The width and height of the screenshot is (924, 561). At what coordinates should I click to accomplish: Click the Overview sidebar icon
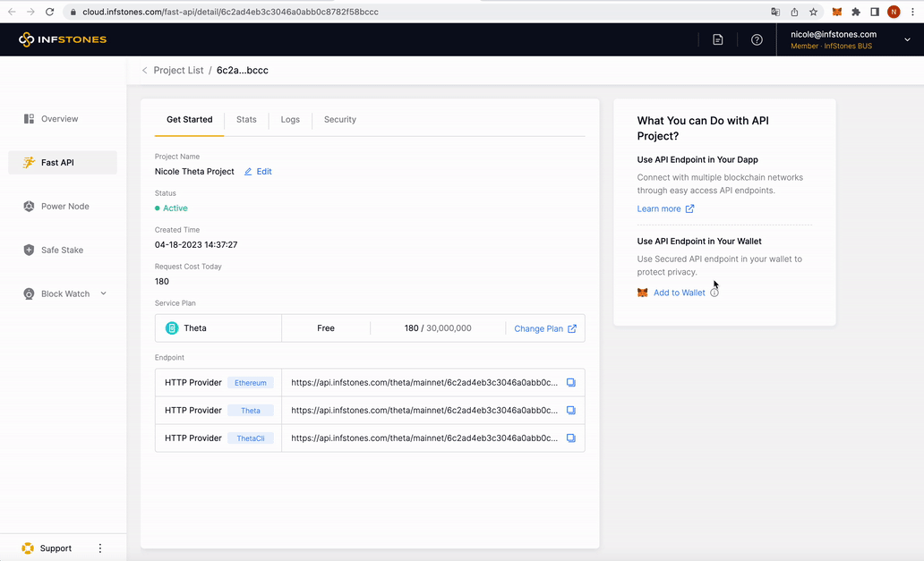point(29,119)
